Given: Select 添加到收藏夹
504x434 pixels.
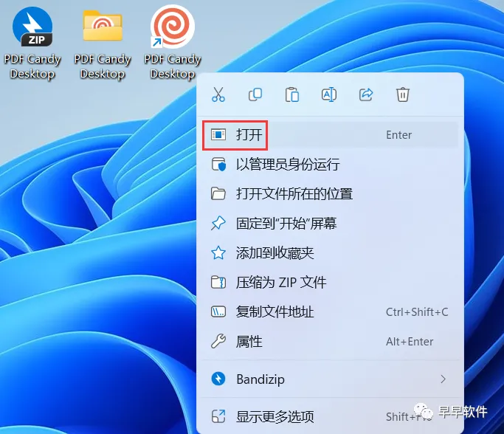Looking at the screenshot, I should 330,253.
